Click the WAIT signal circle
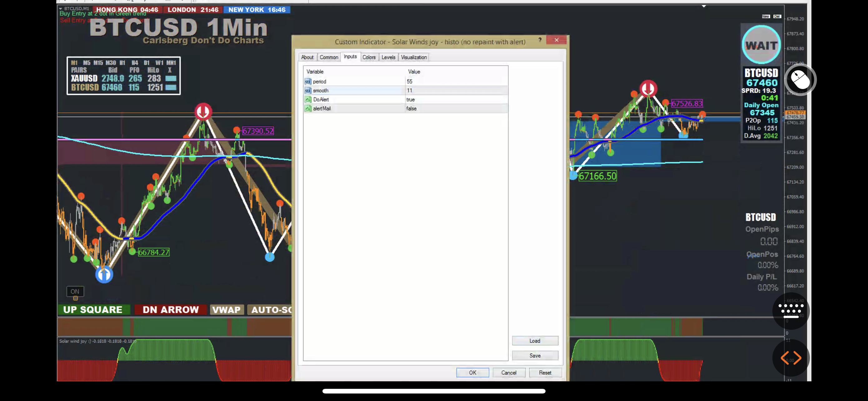The image size is (868, 401). click(x=761, y=45)
